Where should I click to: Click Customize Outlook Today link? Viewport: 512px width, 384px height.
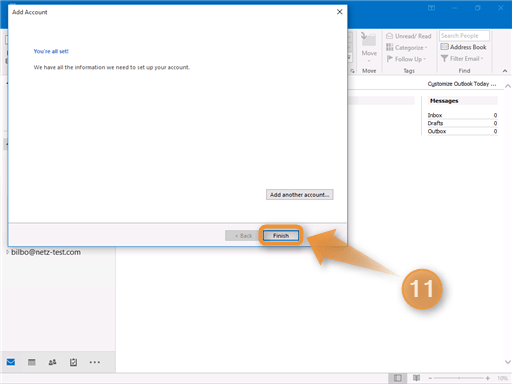(462, 84)
